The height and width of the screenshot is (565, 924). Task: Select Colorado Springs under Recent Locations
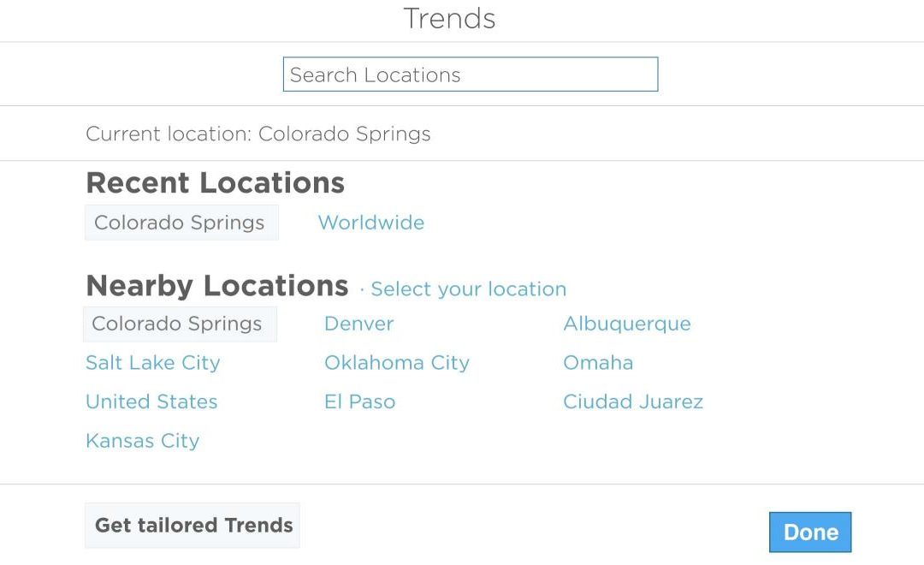pyautogui.click(x=181, y=223)
